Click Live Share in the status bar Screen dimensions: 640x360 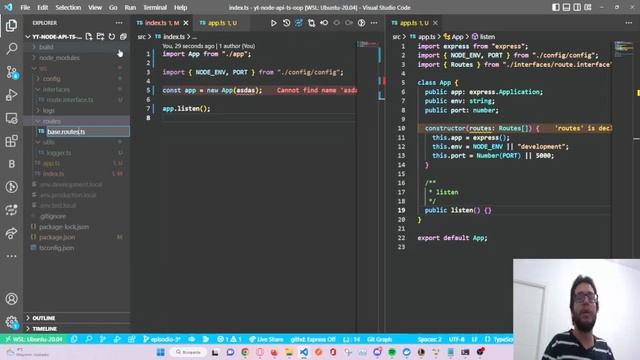(x=266, y=339)
